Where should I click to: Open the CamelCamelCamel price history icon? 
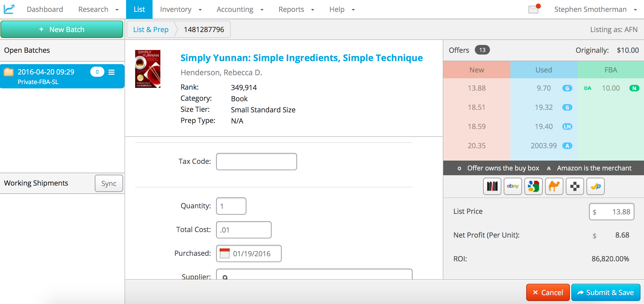pos(554,186)
